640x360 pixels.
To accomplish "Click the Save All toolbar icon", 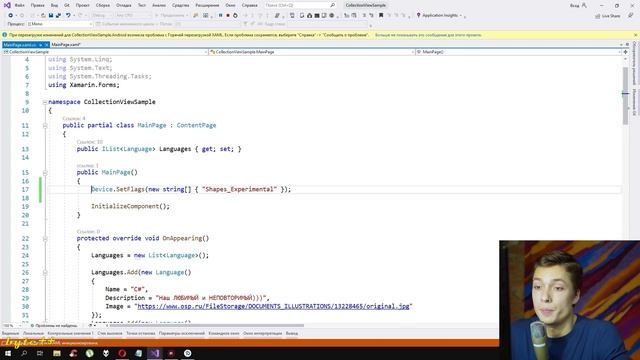I will (58, 15).
